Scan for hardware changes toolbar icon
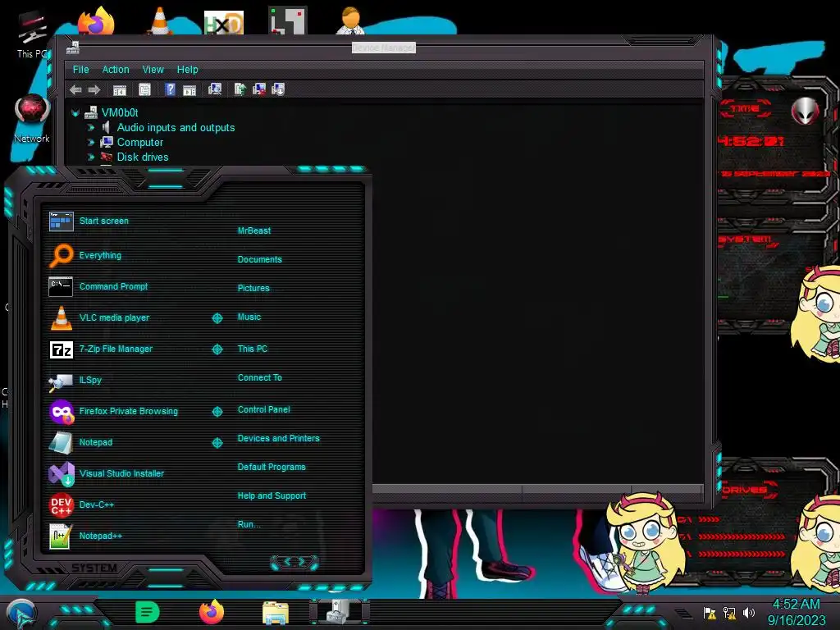Image resolution: width=840 pixels, height=630 pixels. click(x=215, y=89)
